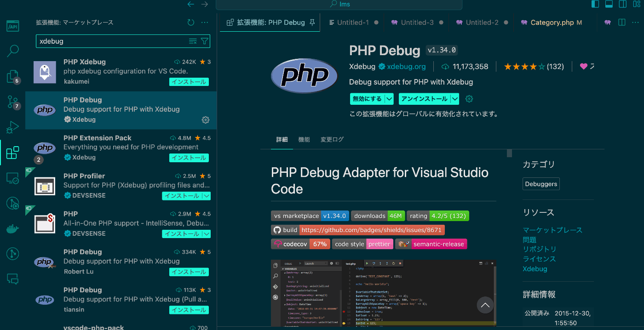Open manage gear for PHP Debug list item

tap(206, 120)
